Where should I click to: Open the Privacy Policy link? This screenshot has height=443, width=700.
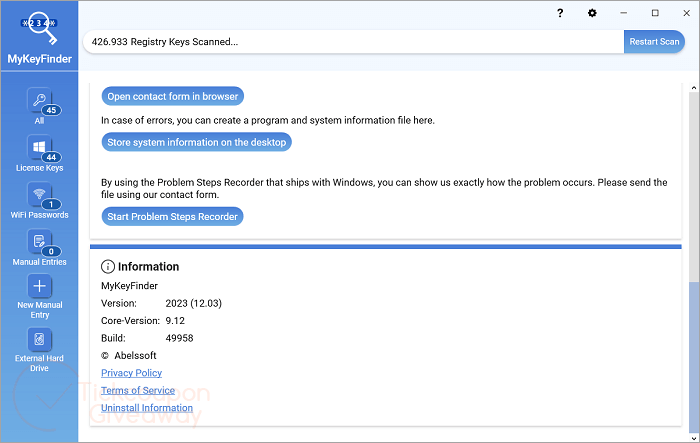coord(131,373)
